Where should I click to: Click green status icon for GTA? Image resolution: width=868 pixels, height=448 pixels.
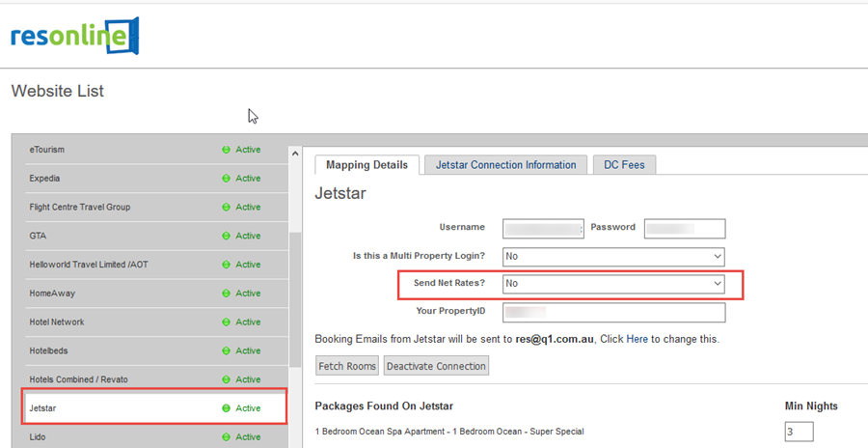(226, 236)
